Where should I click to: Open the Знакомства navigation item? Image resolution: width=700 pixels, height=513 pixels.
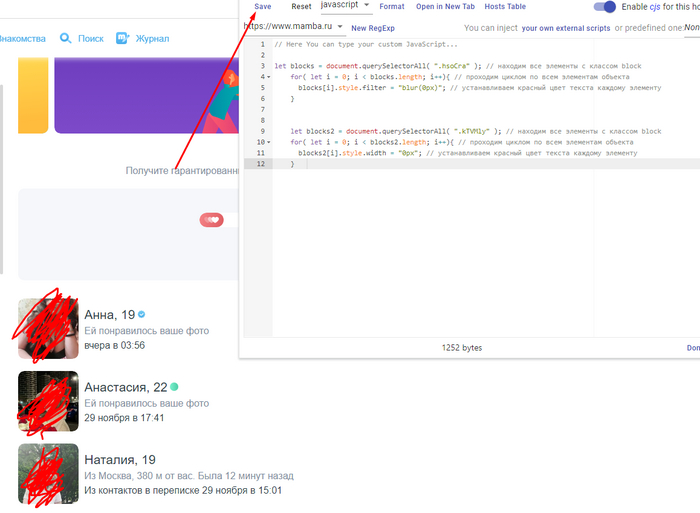click(x=22, y=39)
